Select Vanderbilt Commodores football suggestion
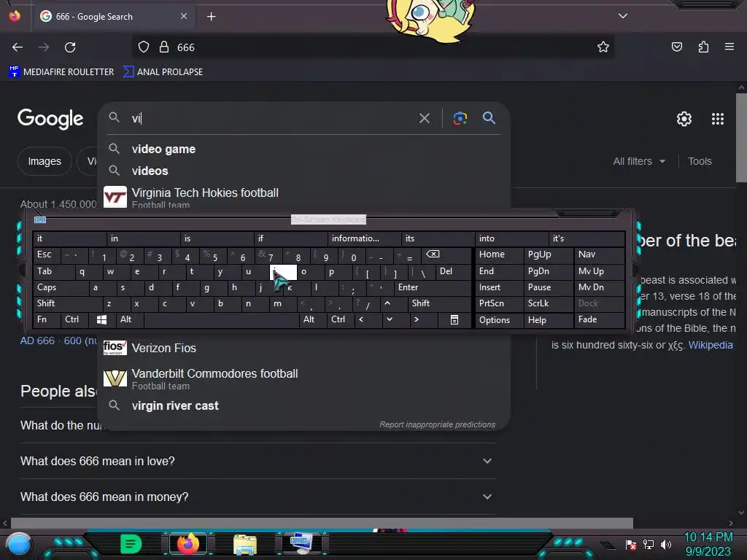The height and width of the screenshot is (560, 747). click(x=304, y=378)
